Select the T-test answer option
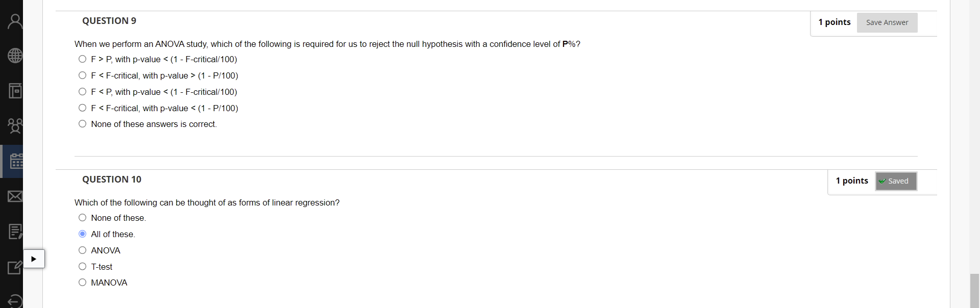The height and width of the screenshot is (308, 980). (x=82, y=266)
